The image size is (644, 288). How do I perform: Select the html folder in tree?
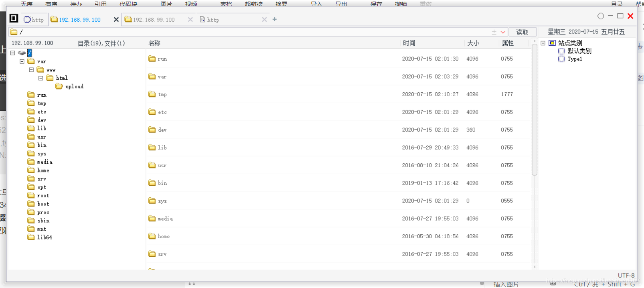[62, 78]
